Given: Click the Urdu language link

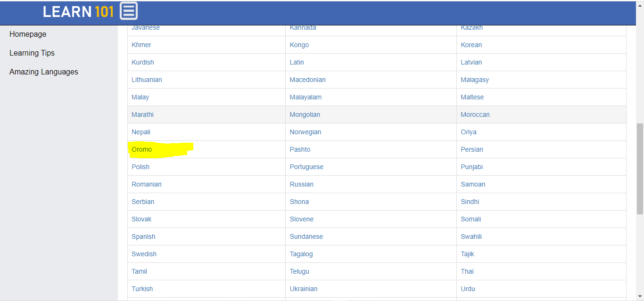Looking at the screenshot, I should [468, 289].
